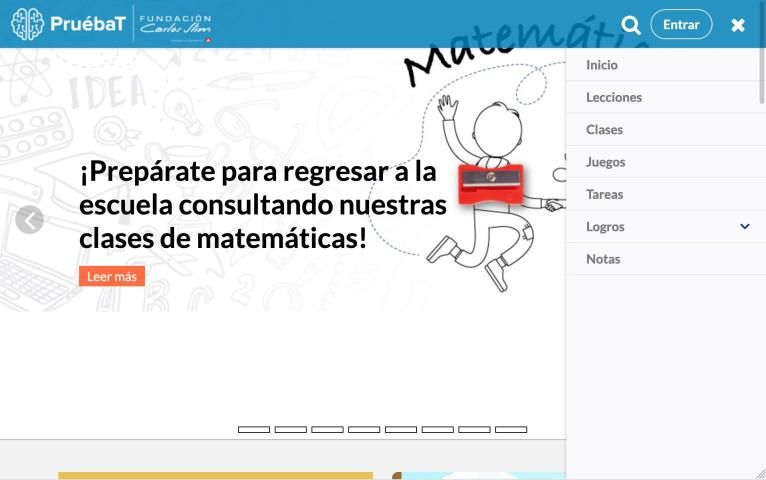Jump to the last carousel slide indicator

coord(511,429)
